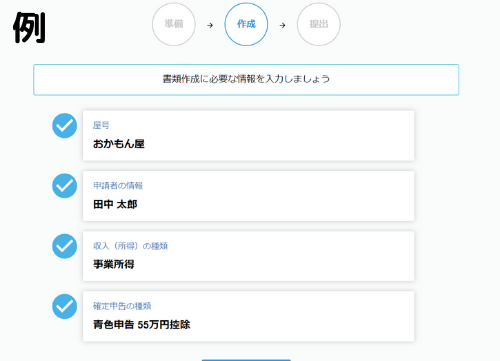This screenshot has height=361, width=500.
Task: Click the blue button at the page bottom
Action: pos(246,360)
